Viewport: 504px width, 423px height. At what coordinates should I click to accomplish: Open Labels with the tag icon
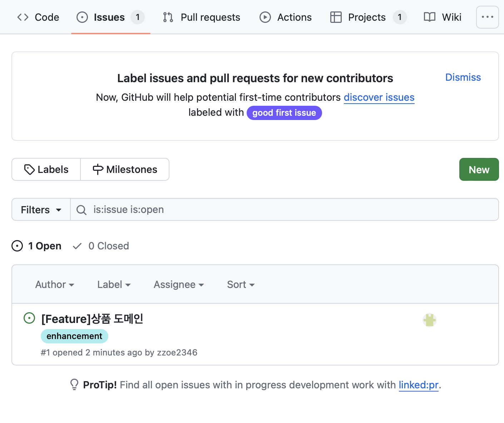(x=46, y=169)
